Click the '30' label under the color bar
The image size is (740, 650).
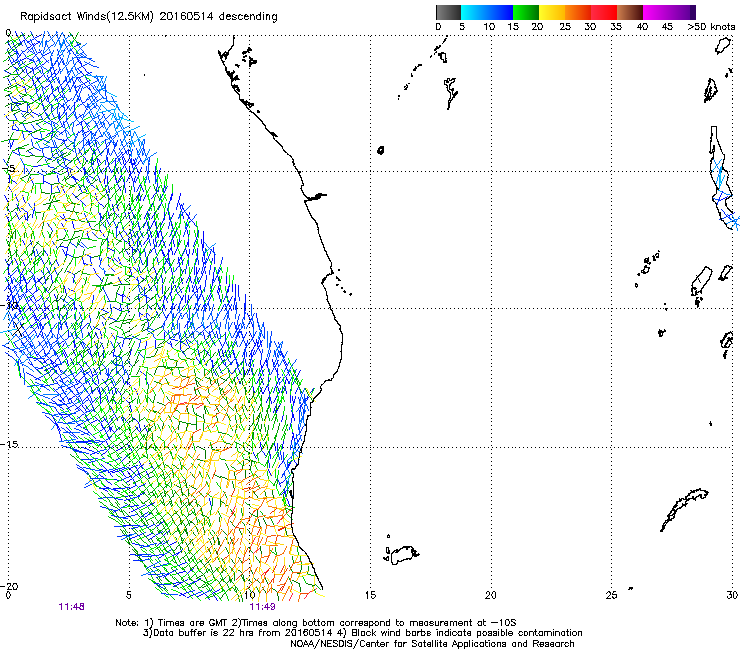point(590,27)
